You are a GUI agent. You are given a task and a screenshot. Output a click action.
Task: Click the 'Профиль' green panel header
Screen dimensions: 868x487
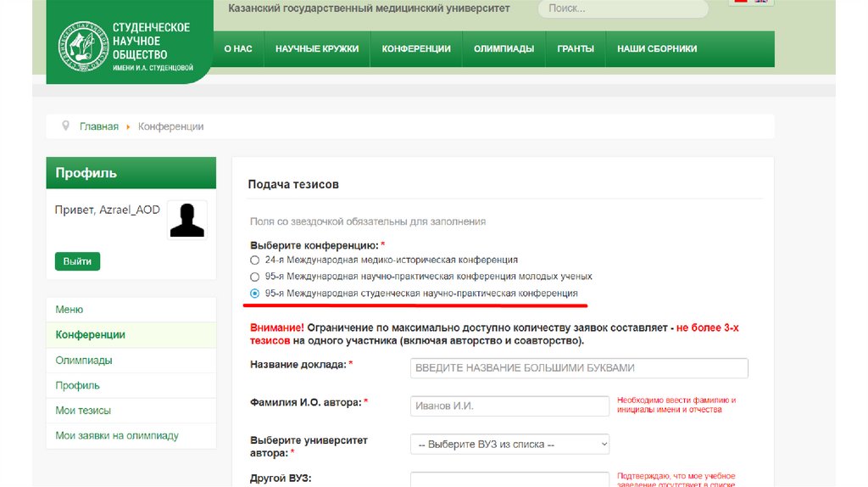tap(131, 173)
